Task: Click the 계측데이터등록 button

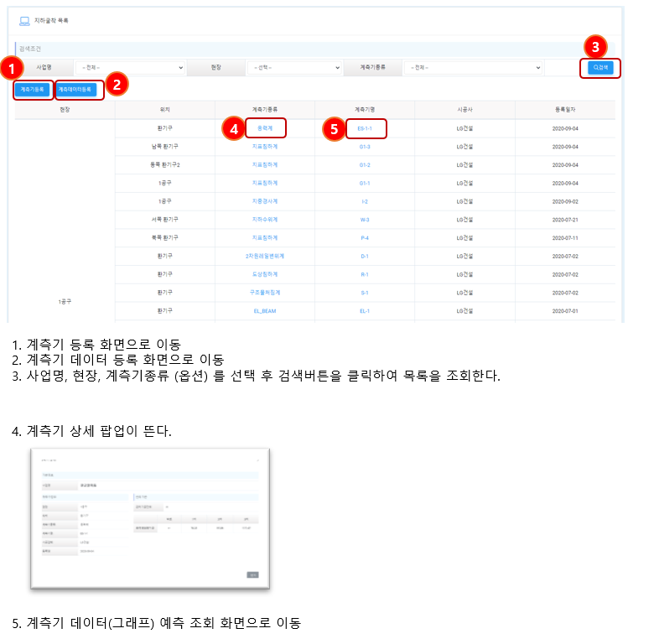Action: tap(75, 90)
